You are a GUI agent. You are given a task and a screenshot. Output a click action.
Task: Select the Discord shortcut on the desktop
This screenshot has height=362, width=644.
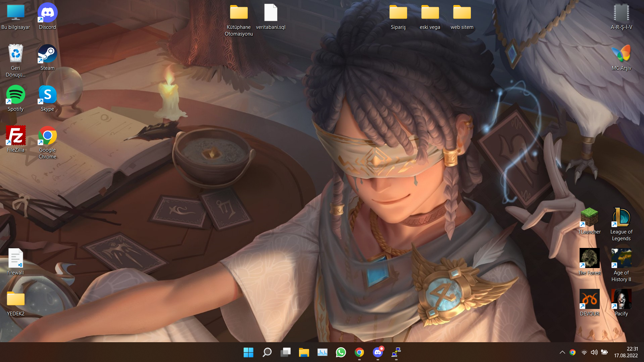(x=47, y=17)
